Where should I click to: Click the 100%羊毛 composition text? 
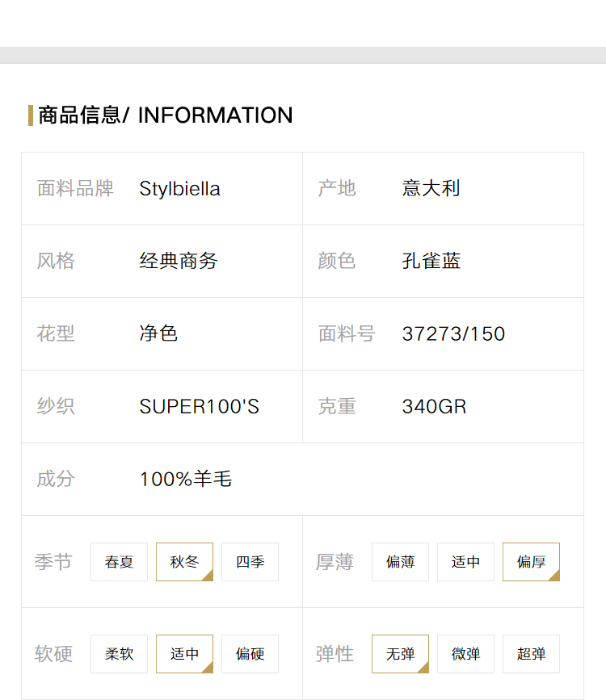186,479
